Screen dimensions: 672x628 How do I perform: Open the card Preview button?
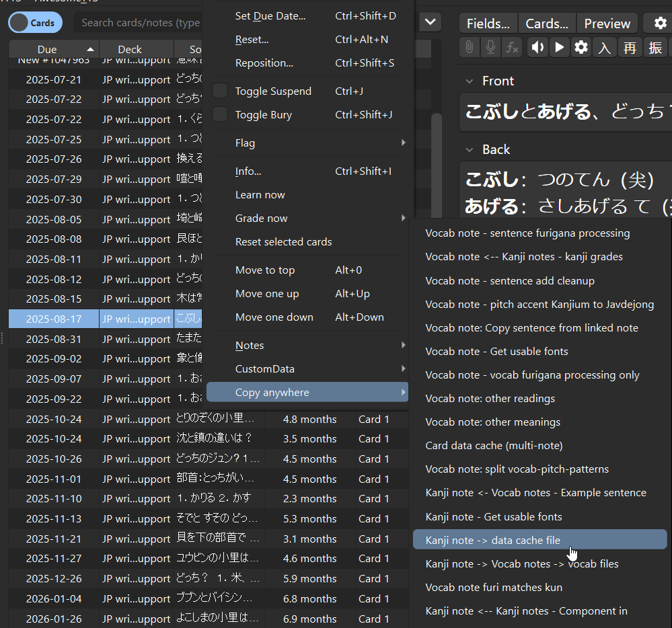[x=607, y=24]
